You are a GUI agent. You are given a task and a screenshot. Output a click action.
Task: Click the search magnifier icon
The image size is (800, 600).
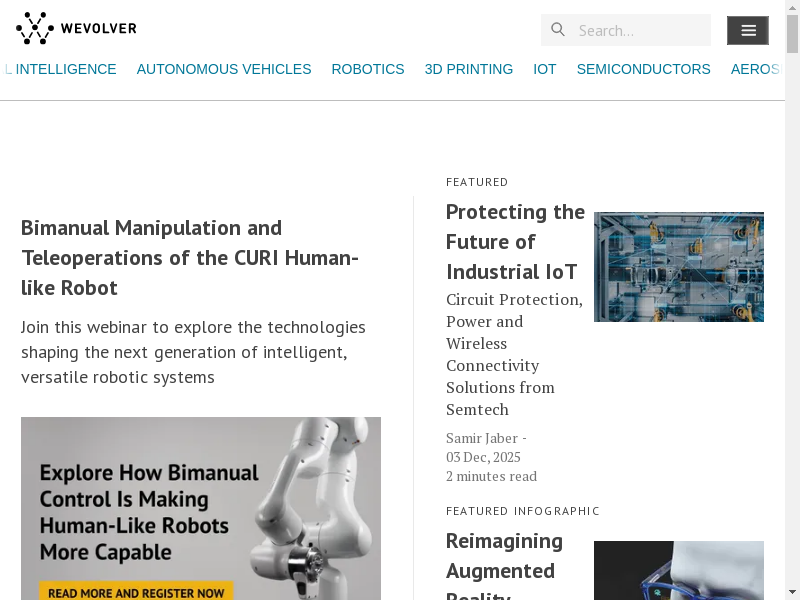pos(558,30)
